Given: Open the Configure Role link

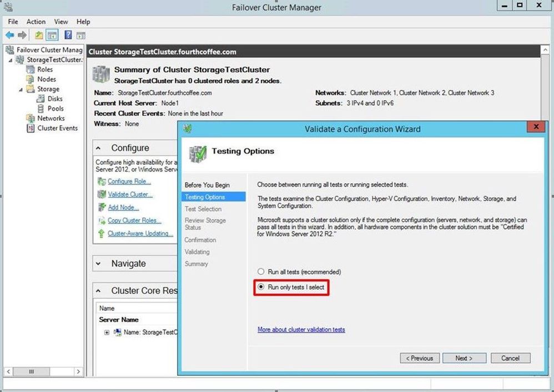Looking at the screenshot, I should (129, 182).
